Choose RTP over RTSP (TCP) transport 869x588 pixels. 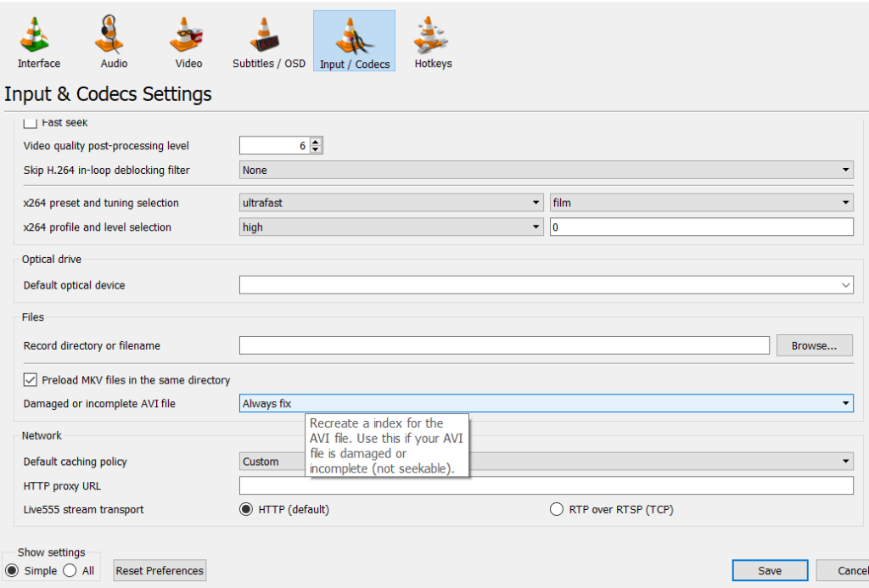click(x=557, y=509)
